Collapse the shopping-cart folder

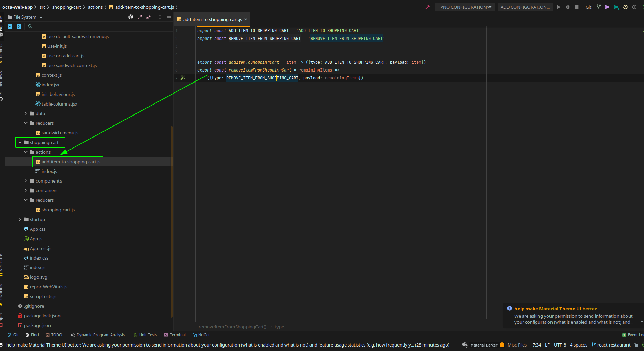pos(20,142)
